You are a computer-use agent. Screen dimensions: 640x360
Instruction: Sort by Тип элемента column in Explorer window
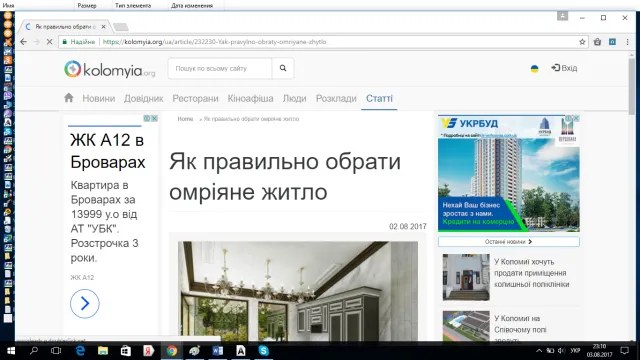133,5
